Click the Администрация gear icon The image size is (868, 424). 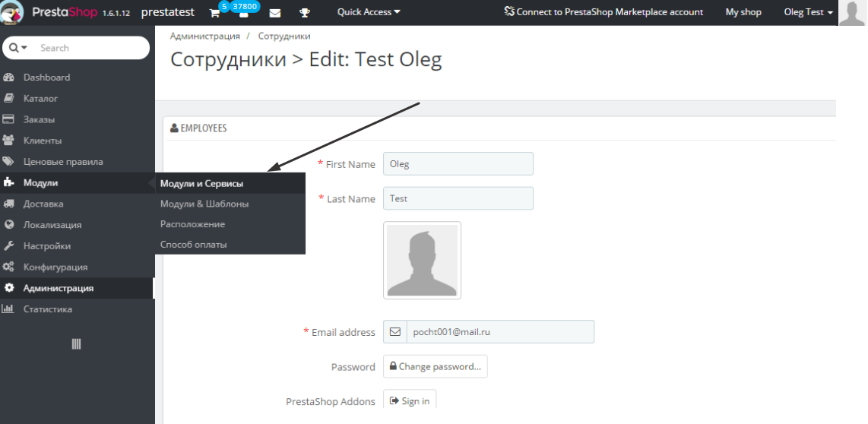9,288
